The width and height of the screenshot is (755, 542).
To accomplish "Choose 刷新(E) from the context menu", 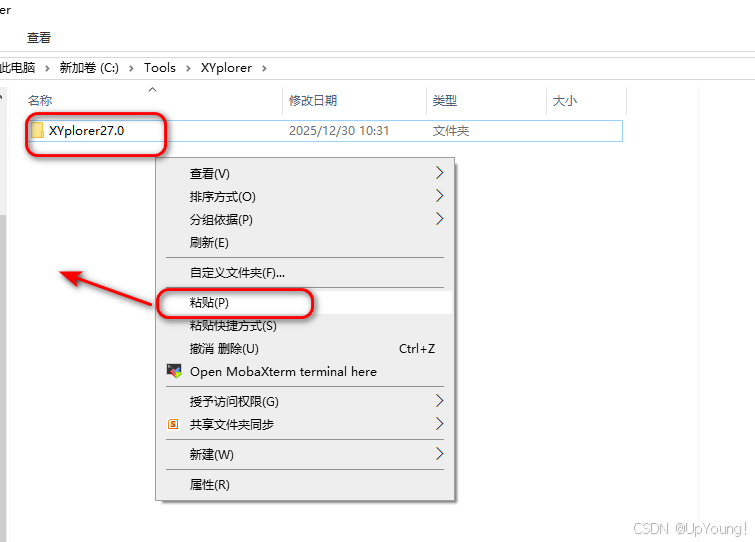I will [305, 242].
